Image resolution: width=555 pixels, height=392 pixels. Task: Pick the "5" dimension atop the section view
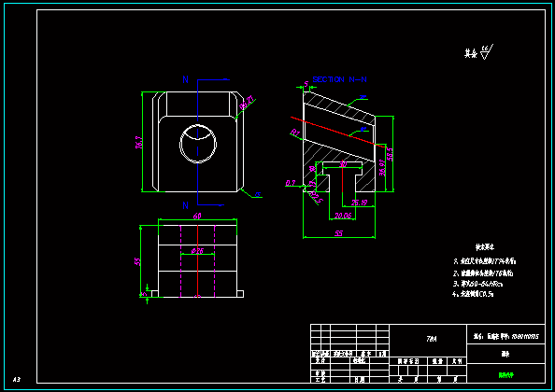[x=306, y=84]
